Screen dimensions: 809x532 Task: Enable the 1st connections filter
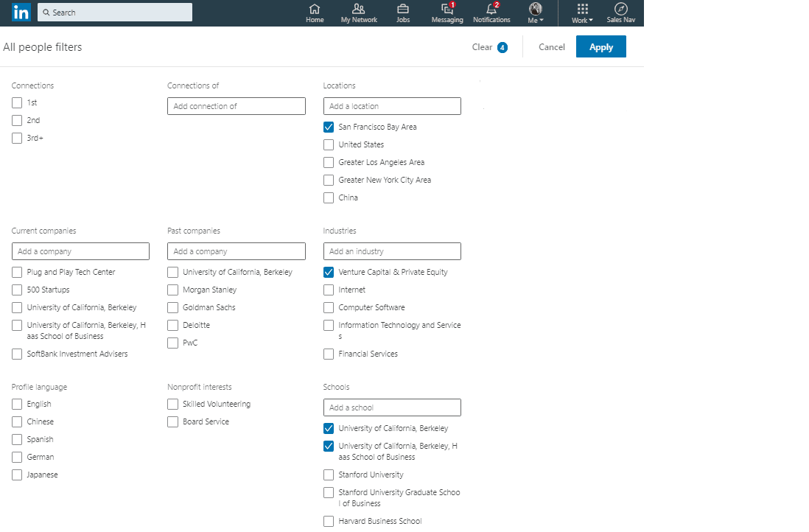point(16,102)
